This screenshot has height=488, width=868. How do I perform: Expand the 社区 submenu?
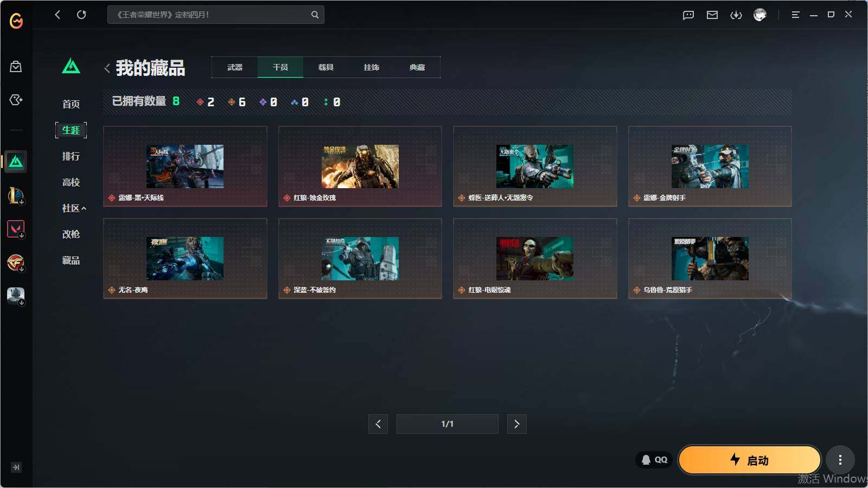[74, 208]
